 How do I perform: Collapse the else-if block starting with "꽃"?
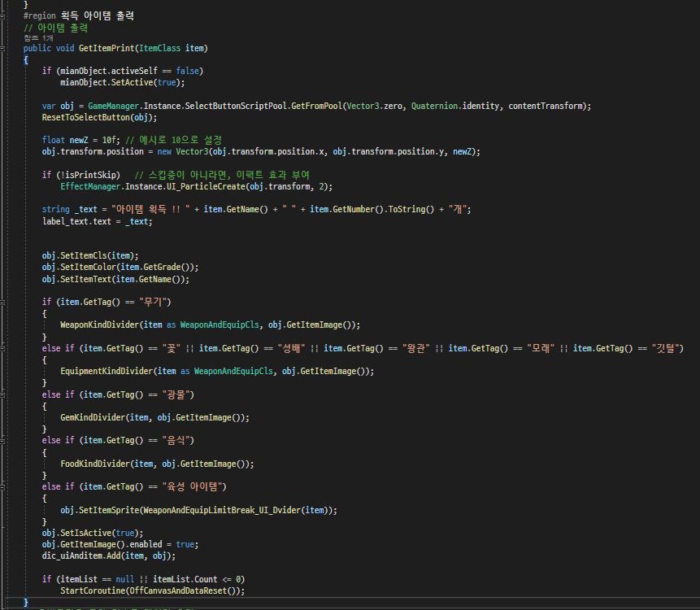[x=2, y=348]
